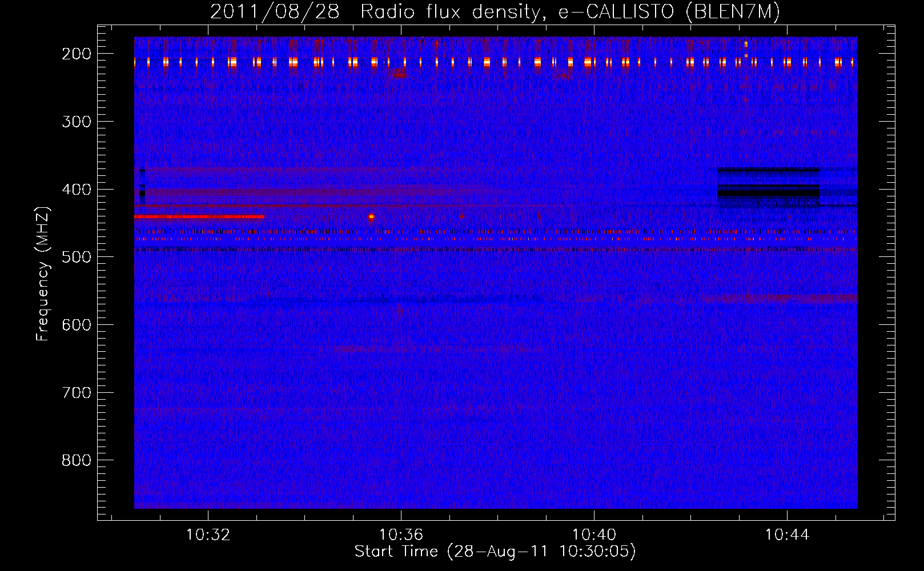Click the 800 frequency tick label

[x=77, y=461]
